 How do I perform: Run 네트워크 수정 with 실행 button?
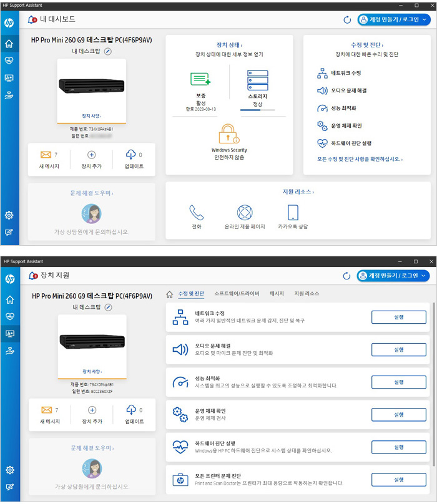tap(399, 317)
